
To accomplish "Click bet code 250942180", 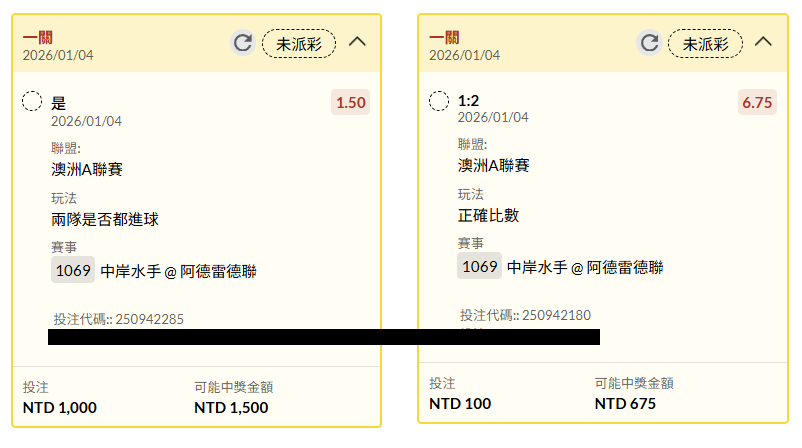I will coord(556,315).
